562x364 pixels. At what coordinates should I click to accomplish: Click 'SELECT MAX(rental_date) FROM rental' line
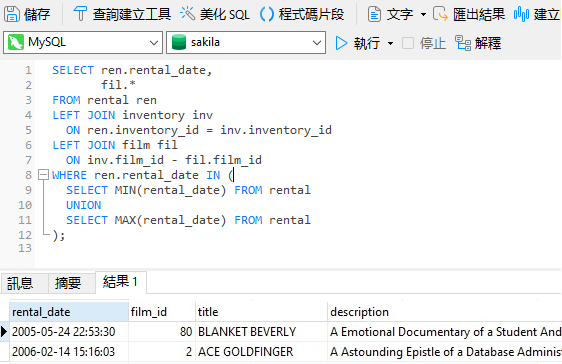pos(188,220)
